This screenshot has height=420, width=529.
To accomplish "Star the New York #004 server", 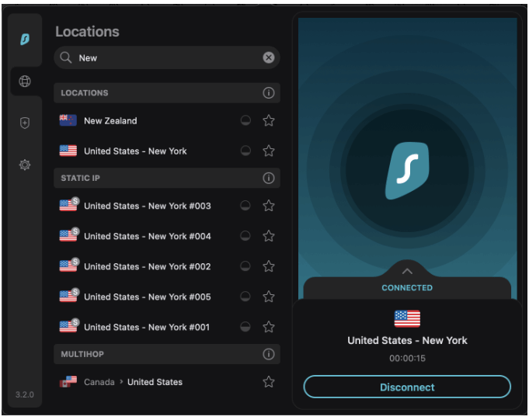I will point(269,236).
